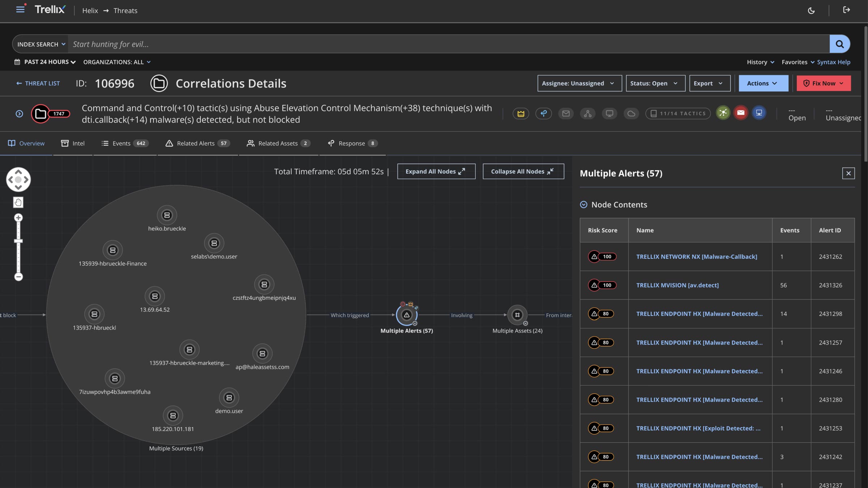Image resolution: width=868 pixels, height=488 pixels.
Task: Click the crown tactic icon
Action: 521,114
